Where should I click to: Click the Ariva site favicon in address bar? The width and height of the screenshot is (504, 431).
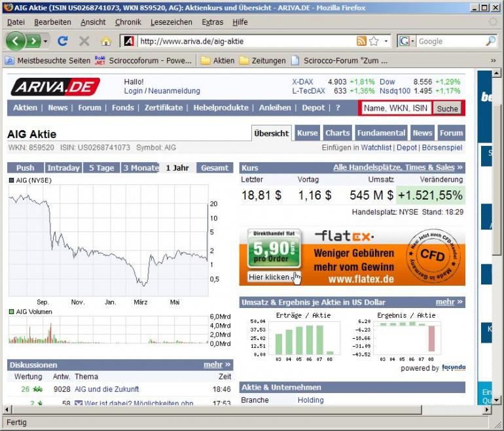click(x=129, y=41)
